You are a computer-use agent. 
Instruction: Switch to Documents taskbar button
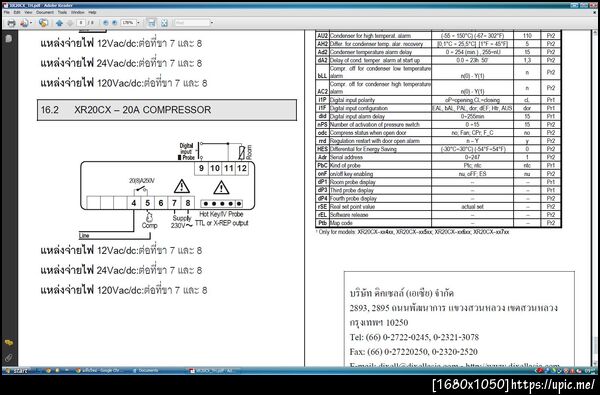point(145,371)
